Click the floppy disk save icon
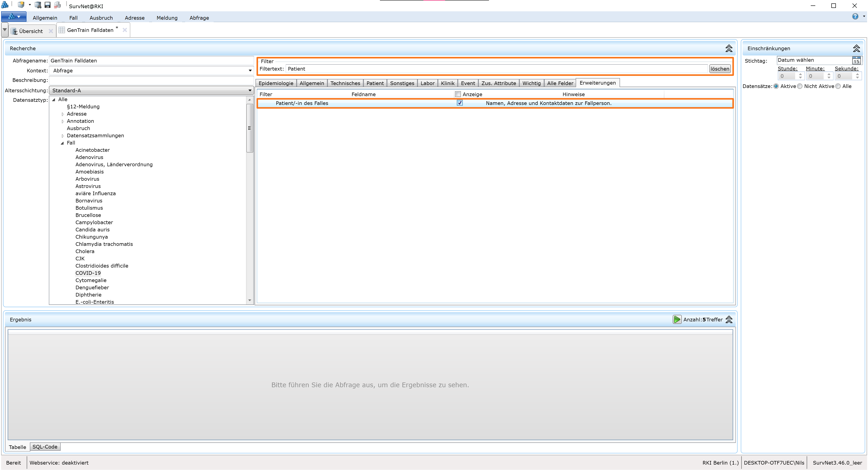This screenshot has height=470, width=868. click(48, 5)
